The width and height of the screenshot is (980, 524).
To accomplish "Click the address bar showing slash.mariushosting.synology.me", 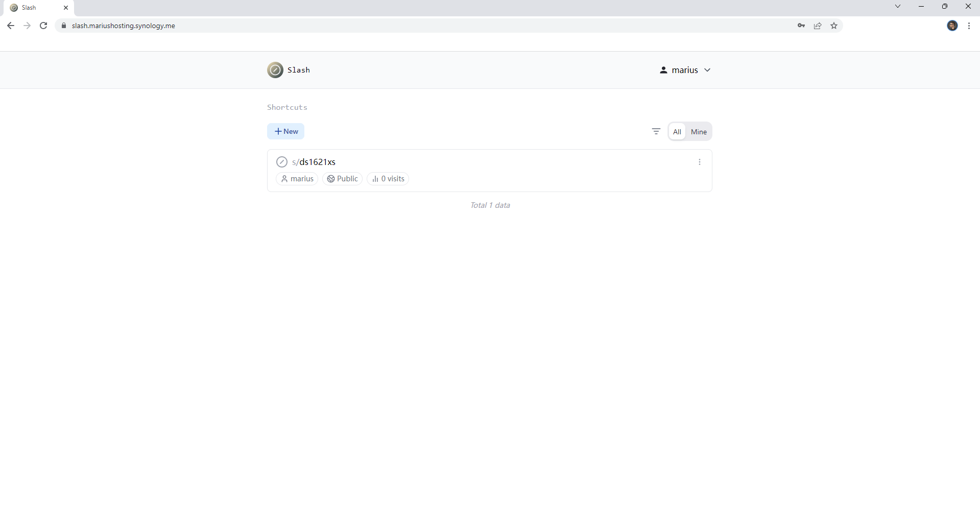I will pyautogui.click(x=123, y=26).
